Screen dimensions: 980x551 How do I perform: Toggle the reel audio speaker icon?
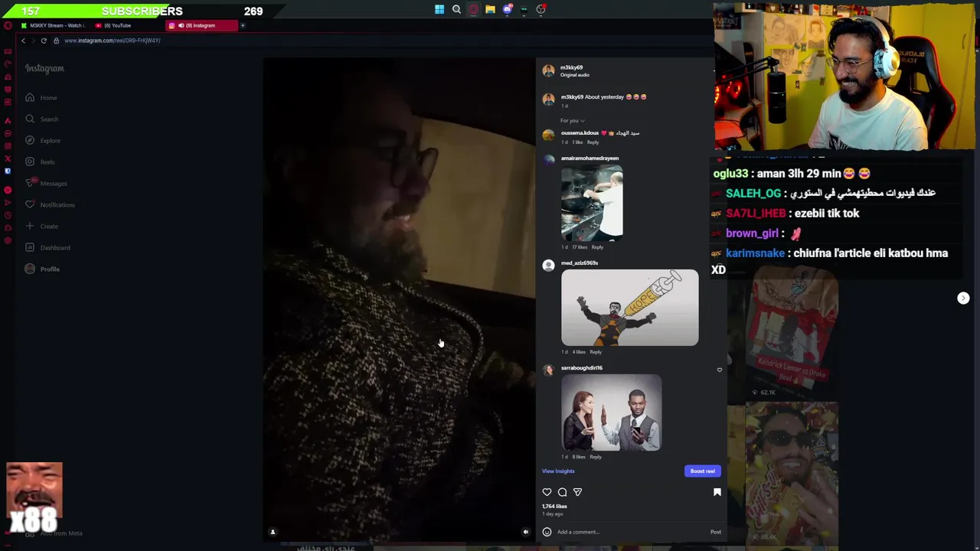525,532
